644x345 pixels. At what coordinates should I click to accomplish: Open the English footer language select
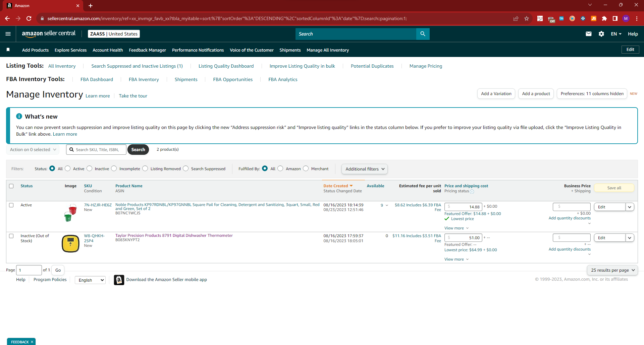(x=90, y=280)
